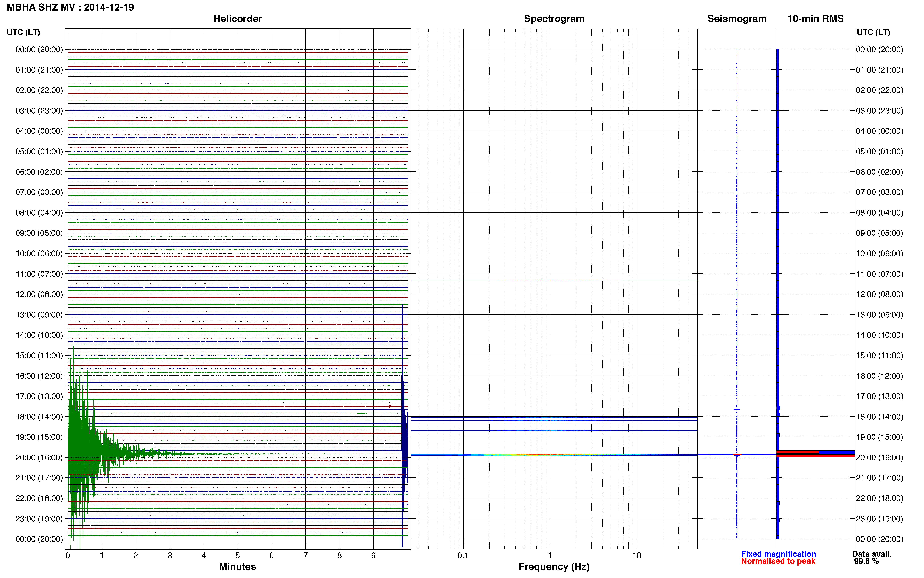924x578 pixels.
Task: Click the '10' frequency axis tick label
Action: [x=637, y=555]
